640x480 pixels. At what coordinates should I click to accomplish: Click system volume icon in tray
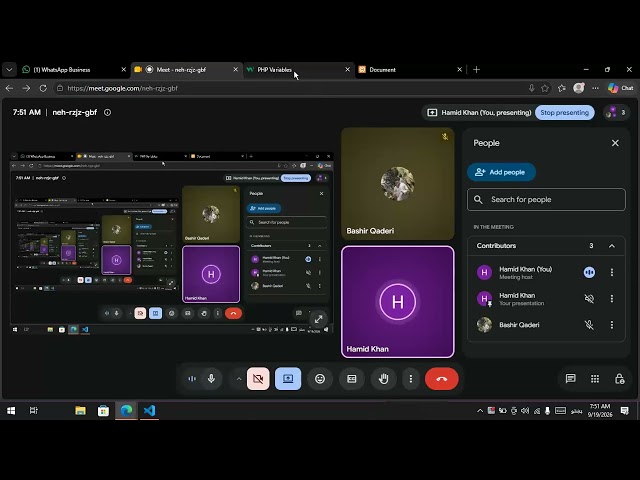click(x=525, y=411)
